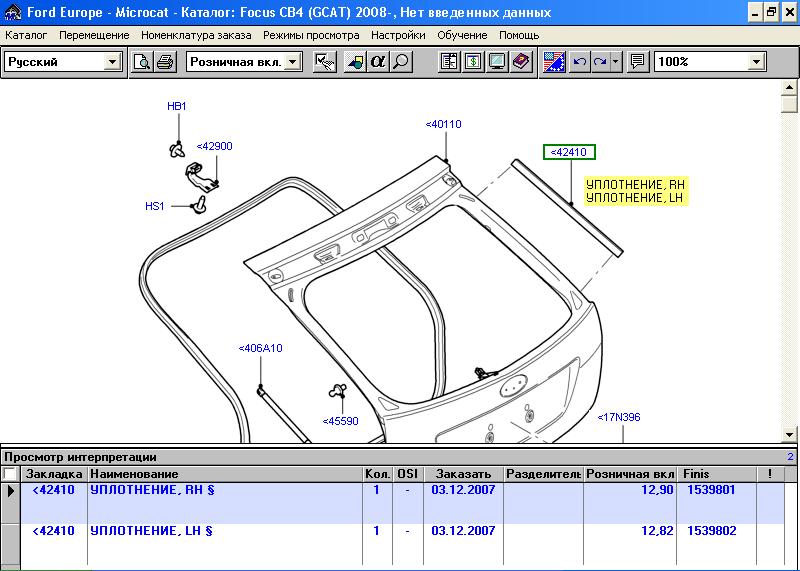Select callout HS1 on the diagram
Viewport: 800px width, 571px height.
155,206
